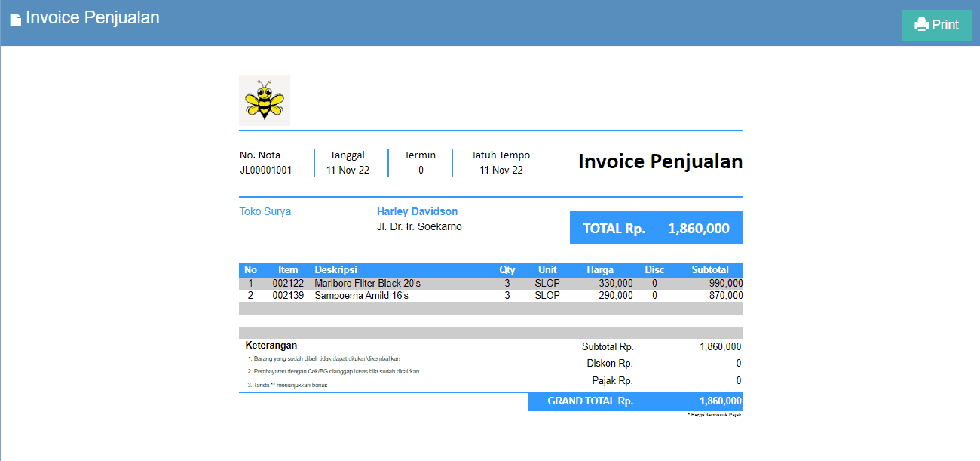Click the Marlboro Filter Black 20's row

click(x=491, y=284)
